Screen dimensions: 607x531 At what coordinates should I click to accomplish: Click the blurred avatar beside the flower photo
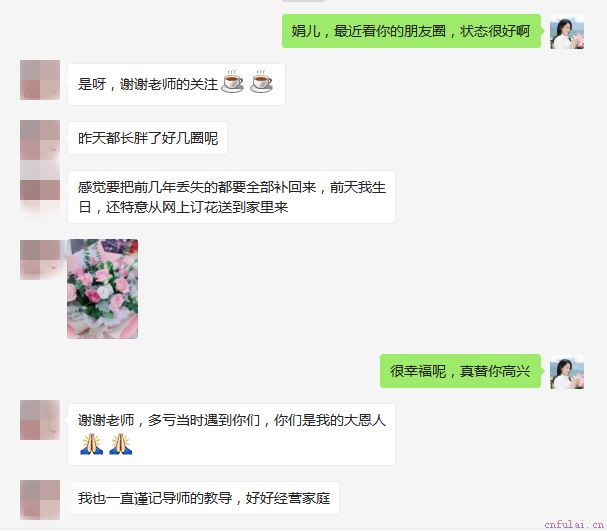click(40, 259)
